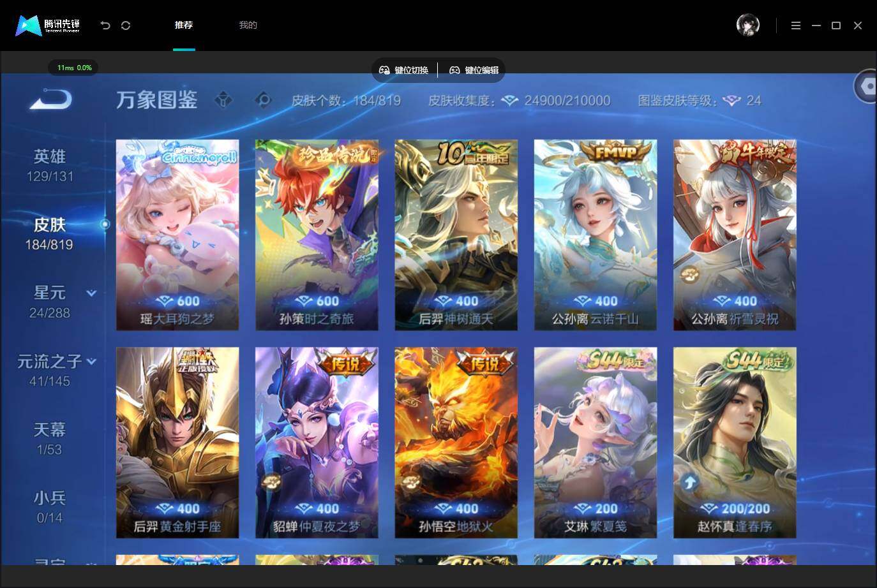Switch to the 我的 tab
This screenshot has height=588, width=877.
pyautogui.click(x=248, y=25)
